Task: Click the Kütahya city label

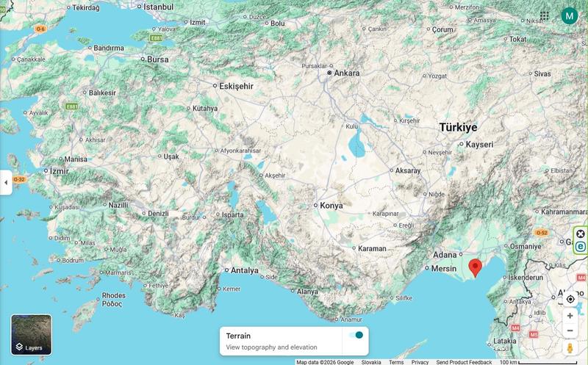Action: [x=205, y=108]
